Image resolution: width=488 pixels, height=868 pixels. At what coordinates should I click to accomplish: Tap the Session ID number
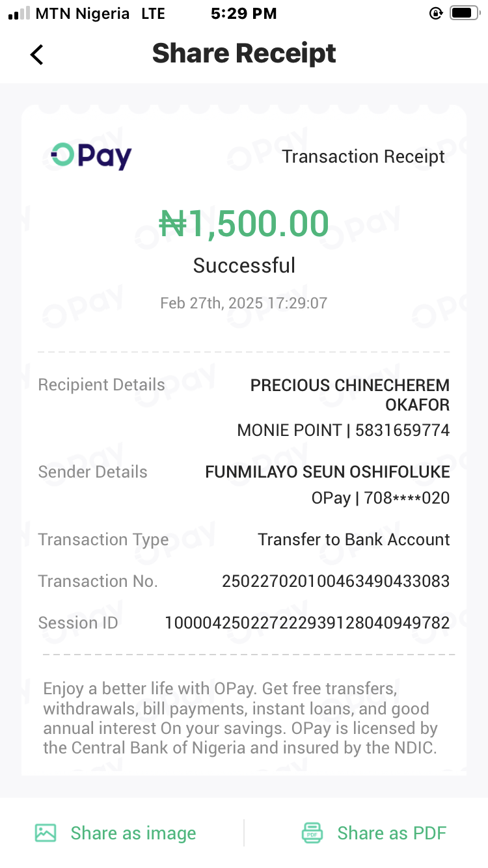pos(307,623)
